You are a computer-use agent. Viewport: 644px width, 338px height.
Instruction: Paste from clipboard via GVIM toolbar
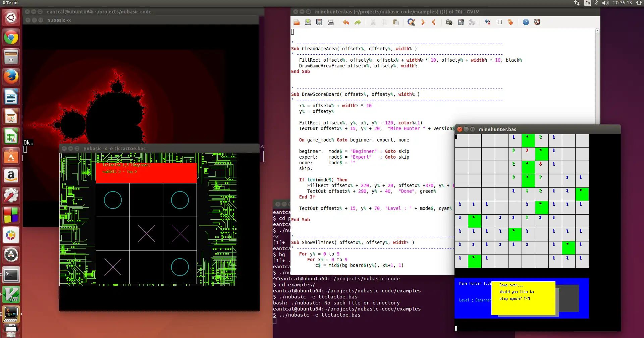[x=396, y=22]
